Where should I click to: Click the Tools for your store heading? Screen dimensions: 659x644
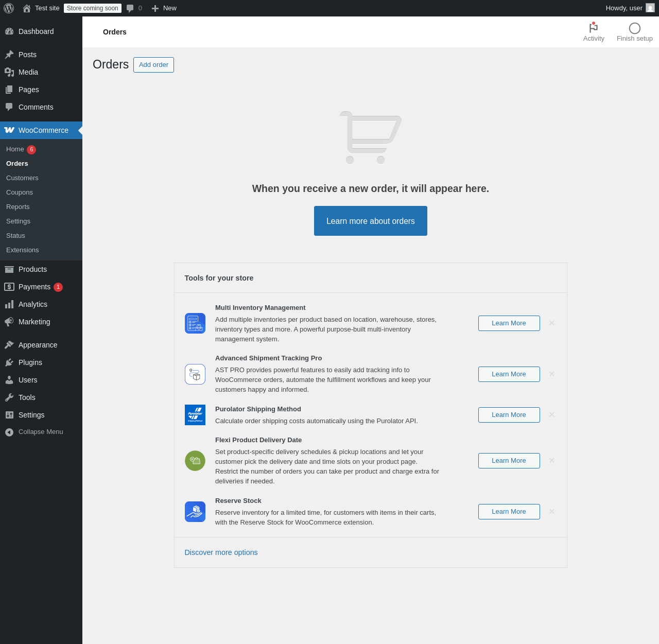tap(219, 278)
